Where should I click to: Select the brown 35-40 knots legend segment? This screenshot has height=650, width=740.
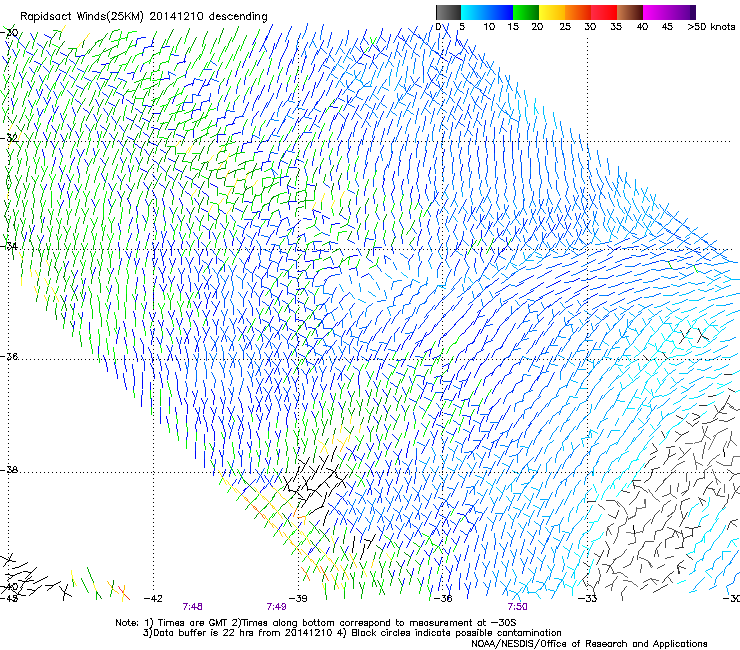pyautogui.click(x=630, y=12)
